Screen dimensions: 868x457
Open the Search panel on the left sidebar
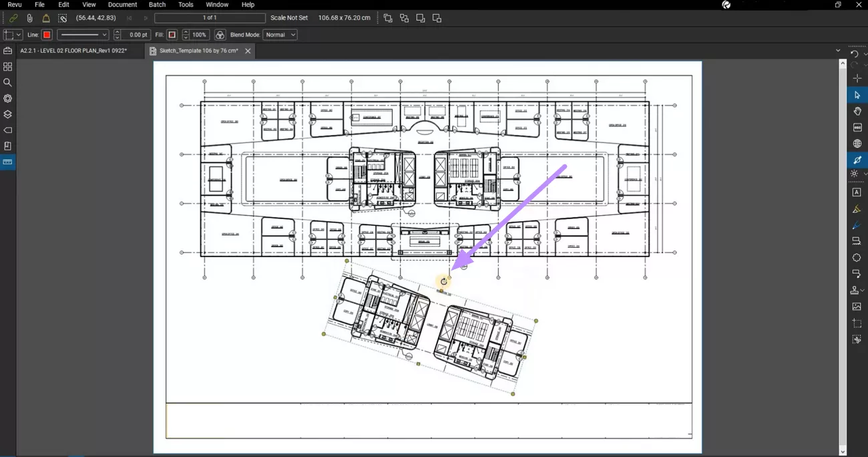pos(7,82)
